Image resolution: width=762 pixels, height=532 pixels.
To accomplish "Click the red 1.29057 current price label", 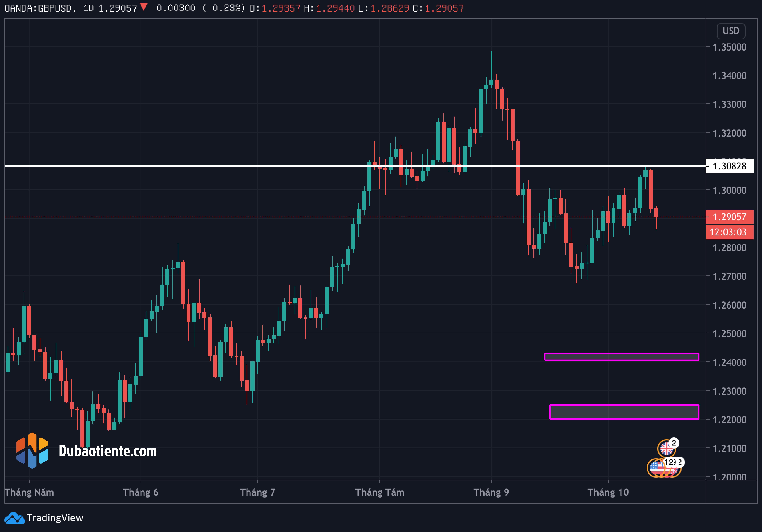I will (729, 217).
